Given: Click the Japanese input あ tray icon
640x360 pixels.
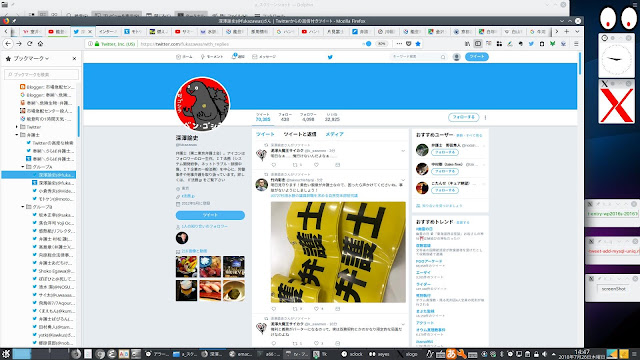Looking at the screenshot, I should [x=451, y=354].
